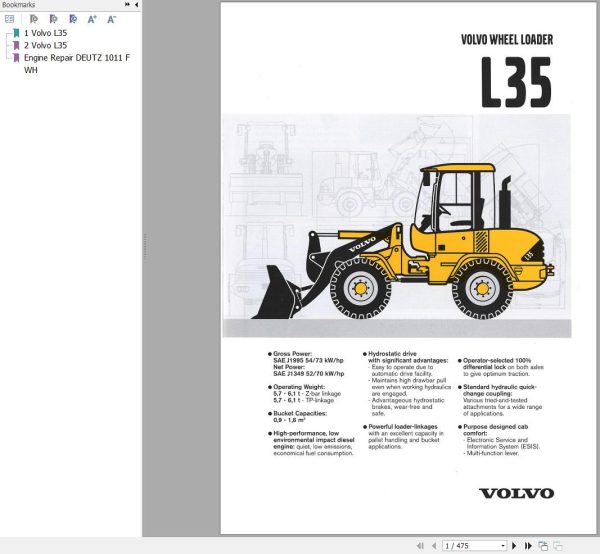Go to the first page
The image size is (600, 554).
[x=420, y=546]
